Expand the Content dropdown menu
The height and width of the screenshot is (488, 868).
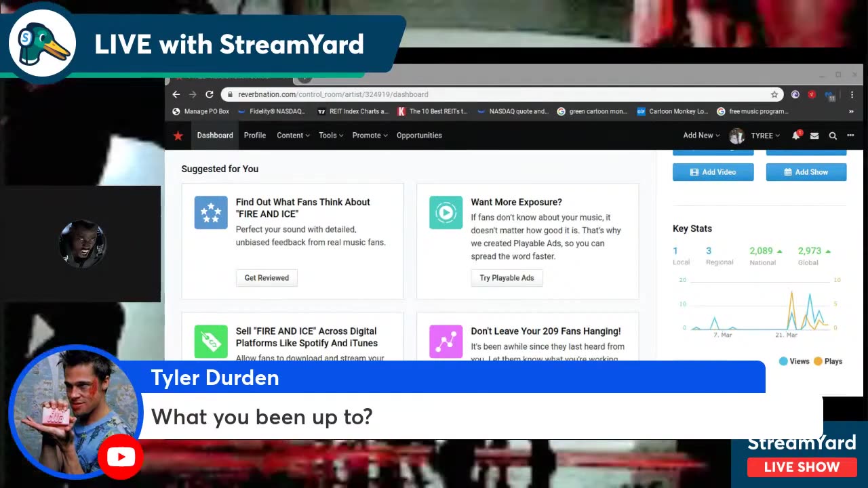click(x=293, y=136)
